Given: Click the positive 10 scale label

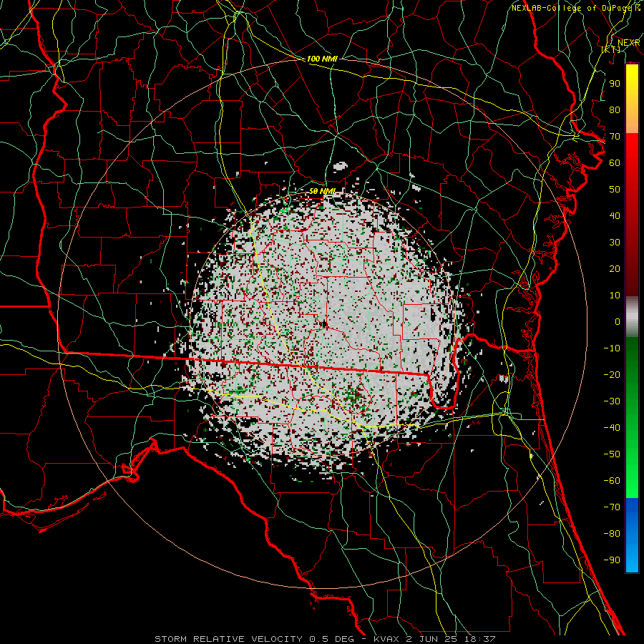Looking at the screenshot, I should coord(615,296).
